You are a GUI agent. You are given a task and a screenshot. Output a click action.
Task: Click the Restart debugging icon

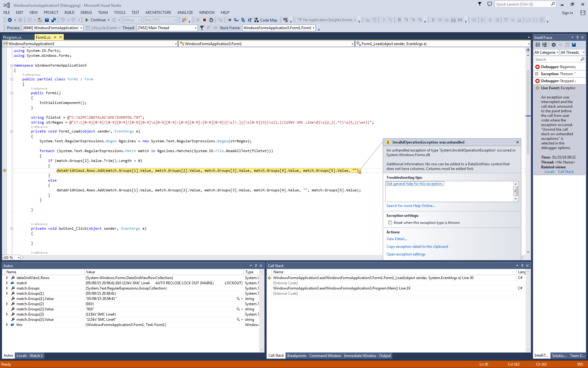[x=211, y=20]
